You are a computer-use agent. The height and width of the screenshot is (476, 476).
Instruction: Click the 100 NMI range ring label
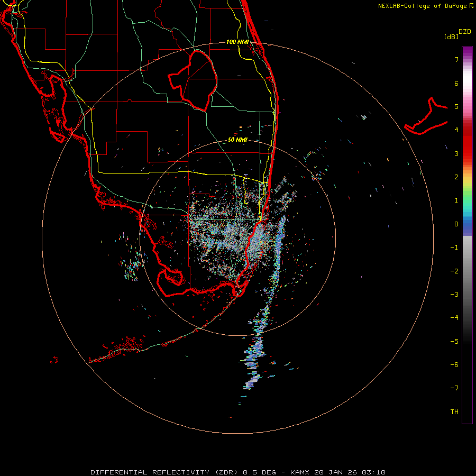click(237, 42)
